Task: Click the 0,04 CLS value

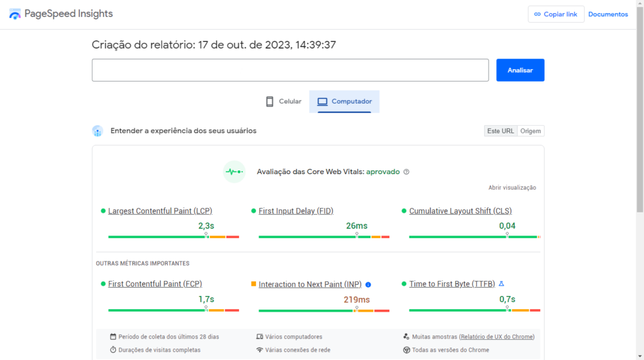Action: coord(508,226)
